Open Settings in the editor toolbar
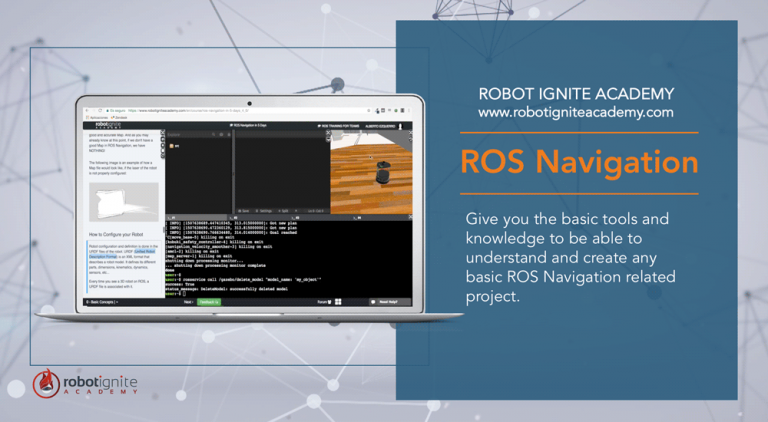The width and height of the screenshot is (768, 422). [x=264, y=211]
